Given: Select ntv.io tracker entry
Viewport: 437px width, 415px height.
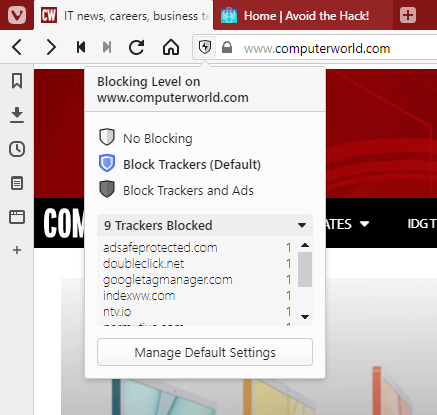Looking at the screenshot, I should point(197,312).
